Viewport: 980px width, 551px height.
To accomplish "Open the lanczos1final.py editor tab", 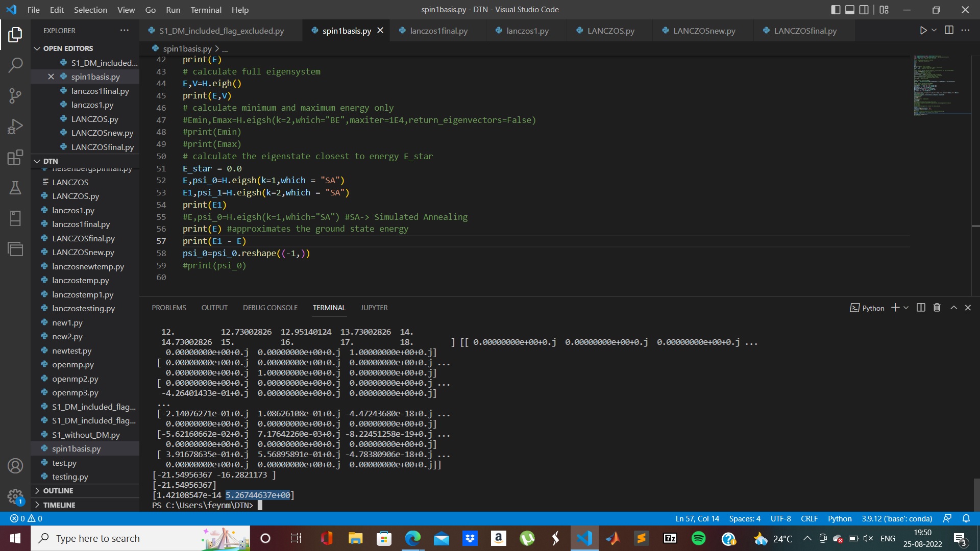I will point(438,31).
